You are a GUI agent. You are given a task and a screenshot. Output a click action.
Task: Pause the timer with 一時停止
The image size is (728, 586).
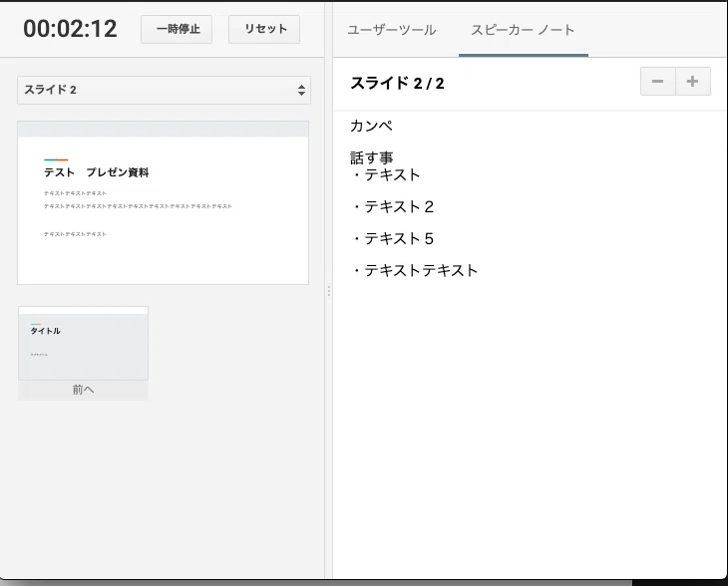pyautogui.click(x=177, y=29)
